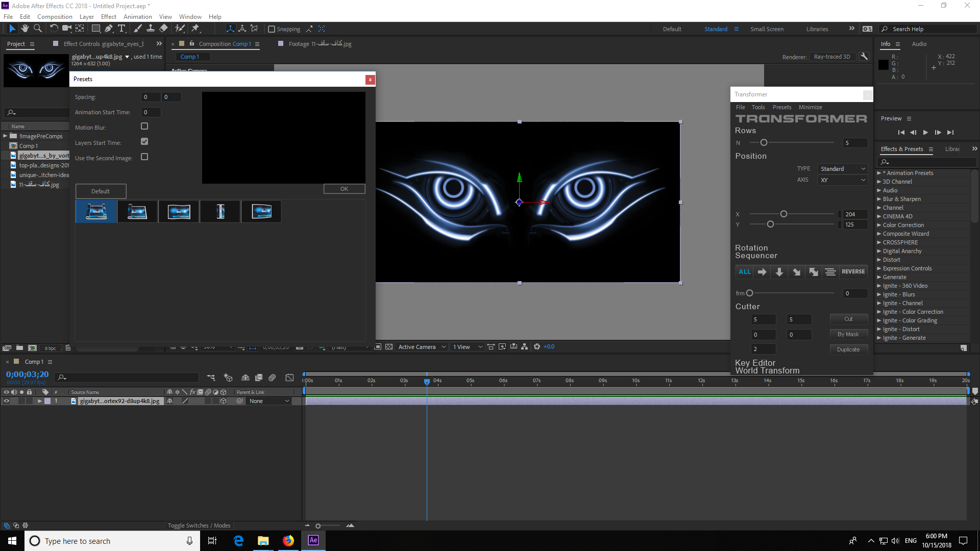Expand gigabyt layer properties triangle
Screen dimensions: 980x551
[x=39, y=401]
